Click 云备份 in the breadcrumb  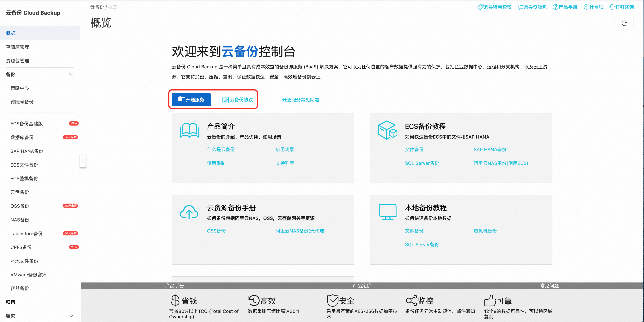pyautogui.click(x=97, y=7)
